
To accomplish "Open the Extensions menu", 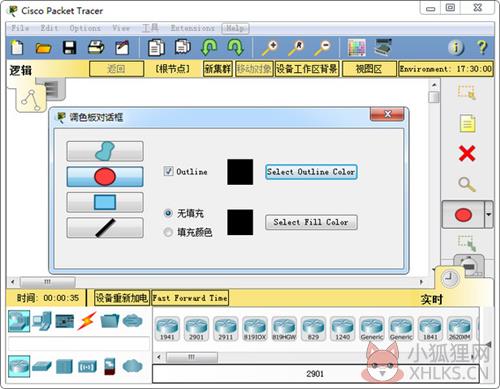I will coord(193,28).
